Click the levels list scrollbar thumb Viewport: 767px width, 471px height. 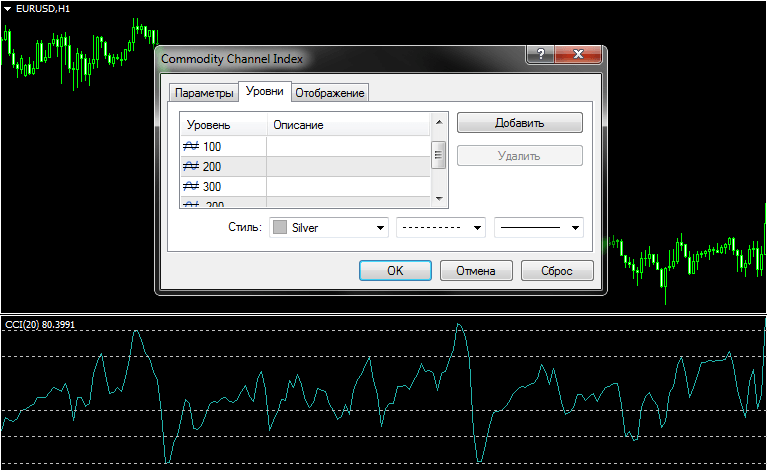point(438,155)
